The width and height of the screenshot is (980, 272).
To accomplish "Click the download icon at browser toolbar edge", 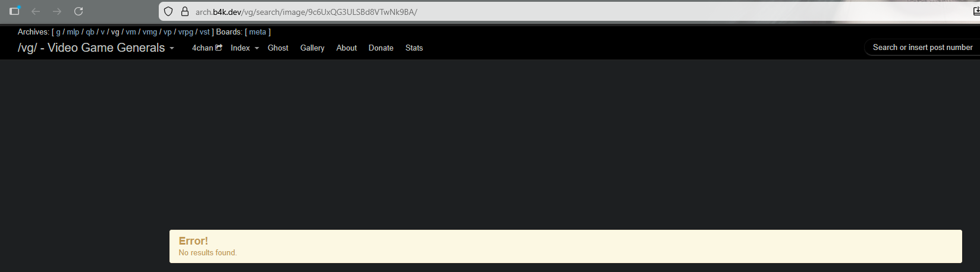I will click(x=976, y=11).
